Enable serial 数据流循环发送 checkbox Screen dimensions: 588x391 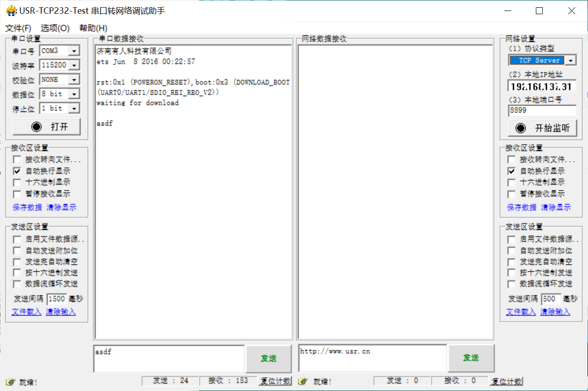click(x=17, y=284)
